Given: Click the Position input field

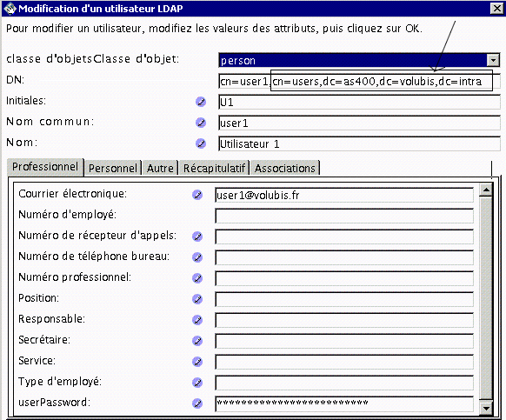Looking at the screenshot, I should point(344,299).
